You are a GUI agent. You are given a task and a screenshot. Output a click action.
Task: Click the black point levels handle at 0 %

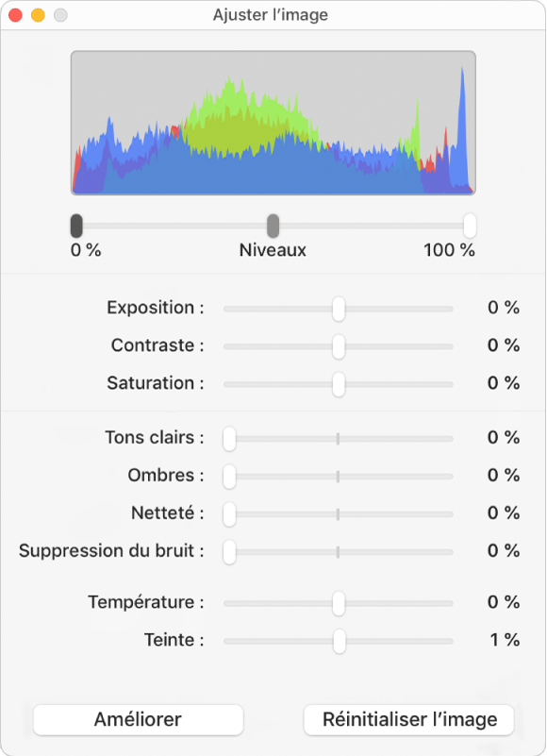(x=76, y=226)
